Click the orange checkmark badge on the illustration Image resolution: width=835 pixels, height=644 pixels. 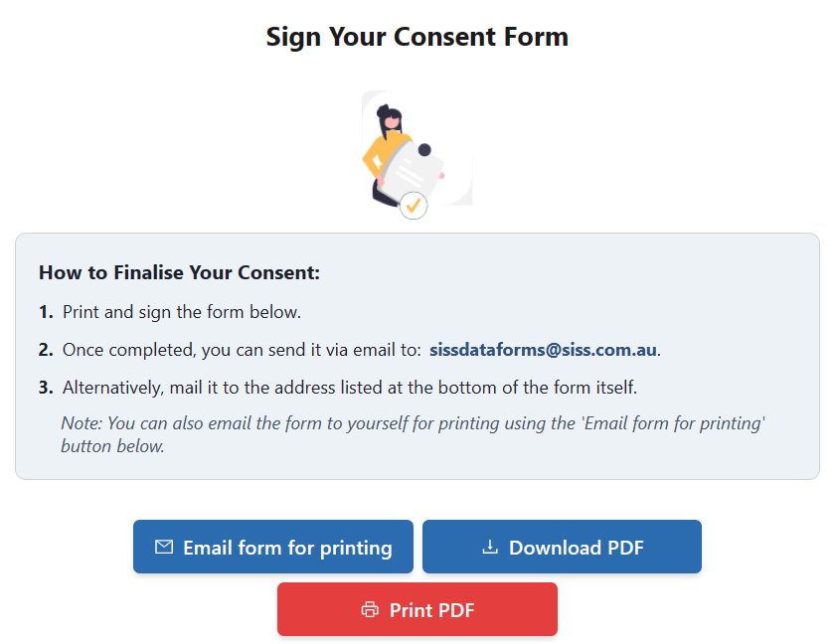click(414, 206)
